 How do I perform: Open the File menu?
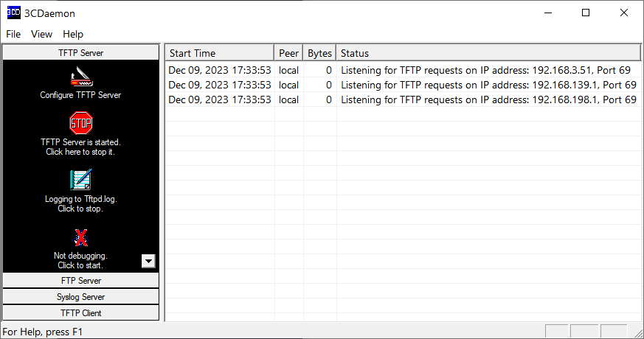pos(13,34)
